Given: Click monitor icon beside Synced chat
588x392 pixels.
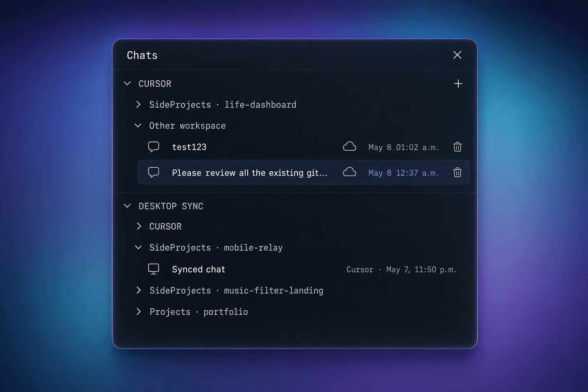Looking at the screenshot, I should (154, 269).
